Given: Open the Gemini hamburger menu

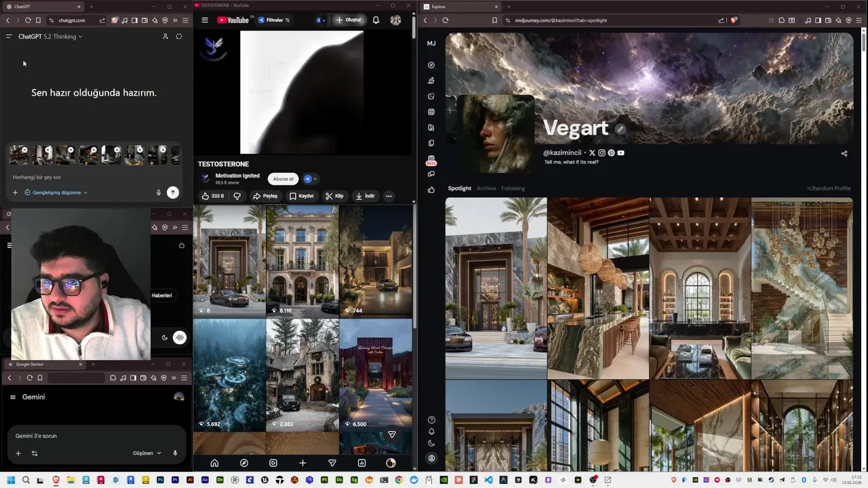Looking at the screenshot, I should [12, 397].
